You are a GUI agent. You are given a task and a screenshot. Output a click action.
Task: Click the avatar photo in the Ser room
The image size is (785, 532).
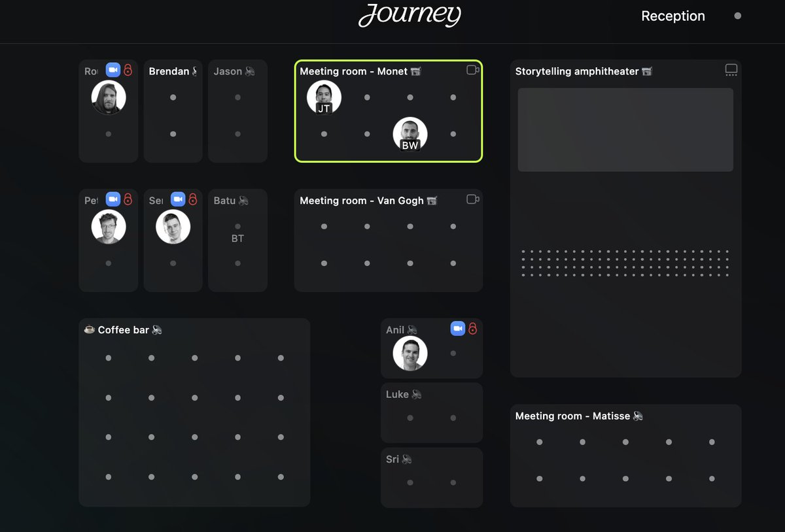(x=173, y=227)
